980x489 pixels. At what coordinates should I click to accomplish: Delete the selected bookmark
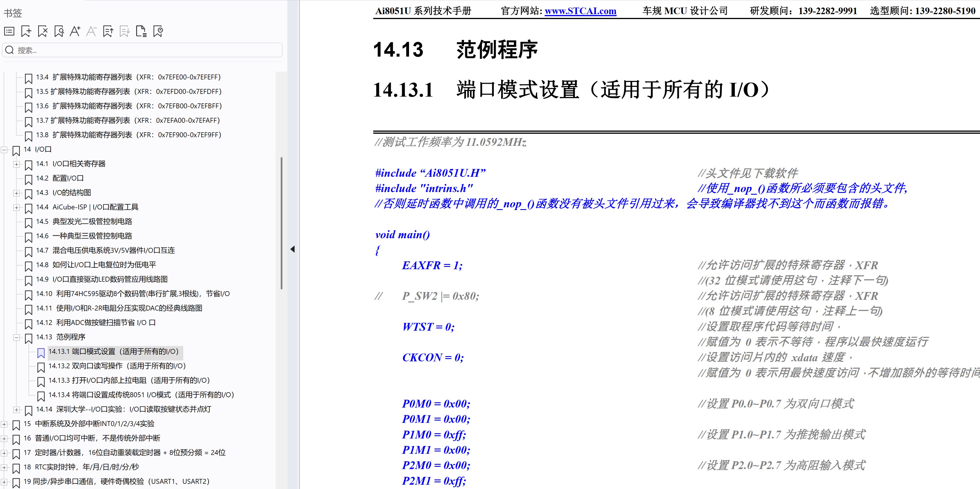point(42,31)
